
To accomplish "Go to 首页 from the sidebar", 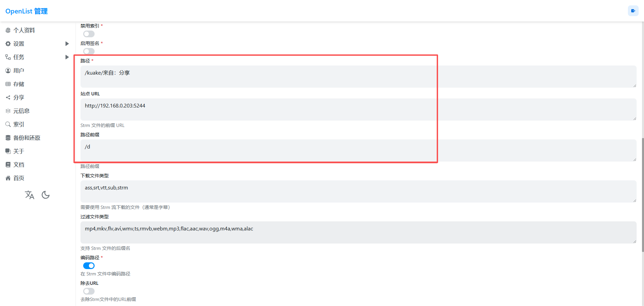I will (x=19, y=178).
